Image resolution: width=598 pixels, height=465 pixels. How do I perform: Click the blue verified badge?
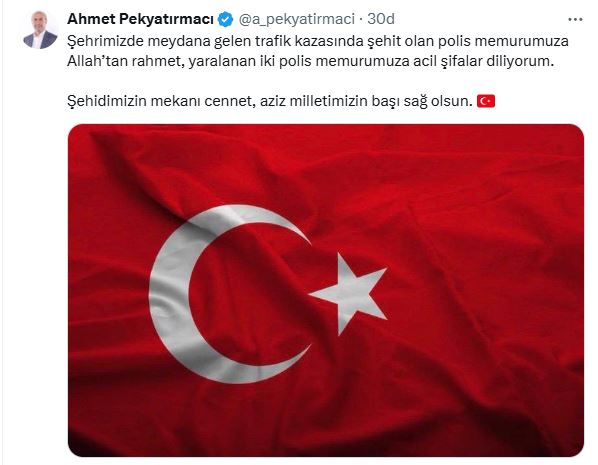(225, 19)
